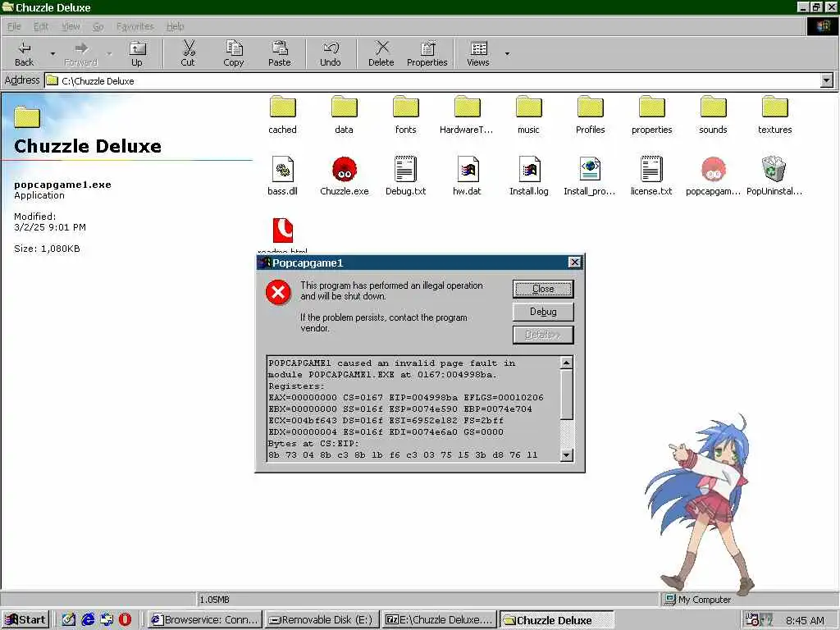Switch to Browservice taskbar window

pyautogui.click(x=204, y=620)
